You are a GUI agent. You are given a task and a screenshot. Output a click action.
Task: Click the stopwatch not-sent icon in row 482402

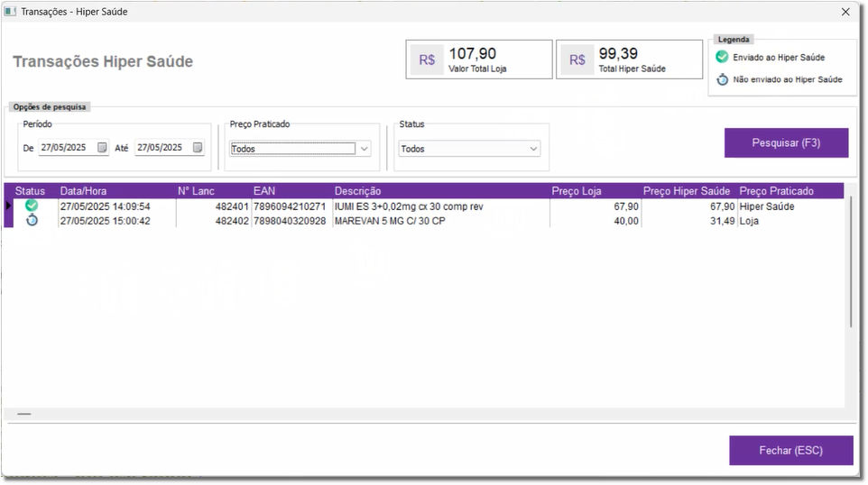coord(32,220)
